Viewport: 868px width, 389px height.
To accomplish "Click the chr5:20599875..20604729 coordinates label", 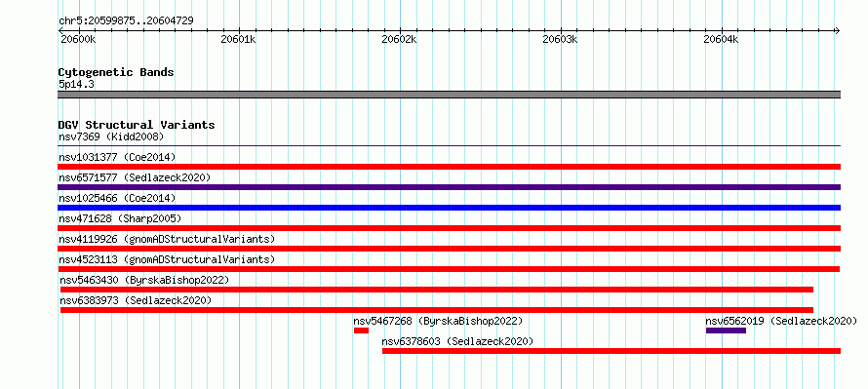I will click(126, 21).
